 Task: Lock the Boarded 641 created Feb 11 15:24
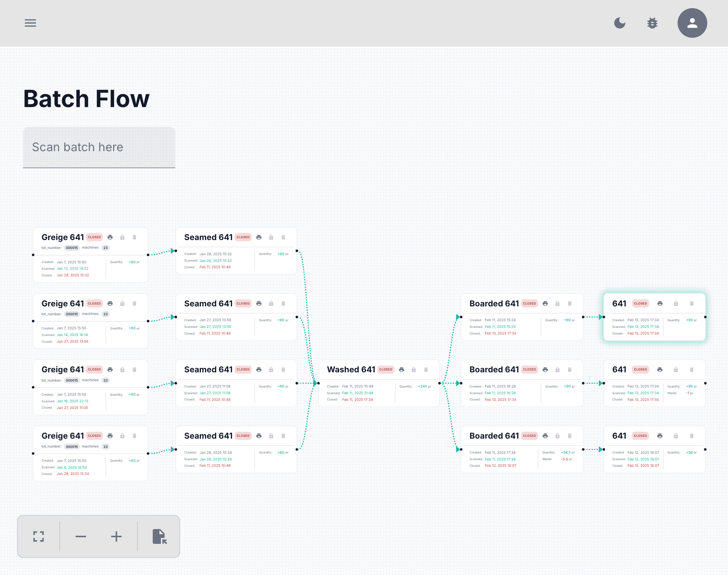(x=557, y=303)
